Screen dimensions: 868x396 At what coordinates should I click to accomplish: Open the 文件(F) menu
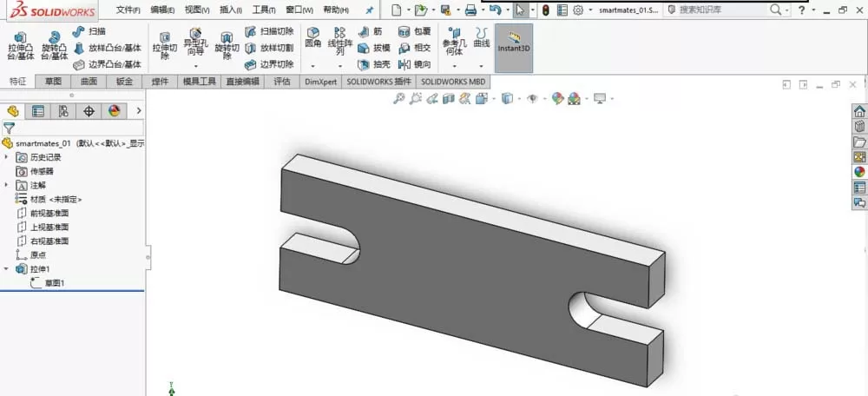(128, 10)
